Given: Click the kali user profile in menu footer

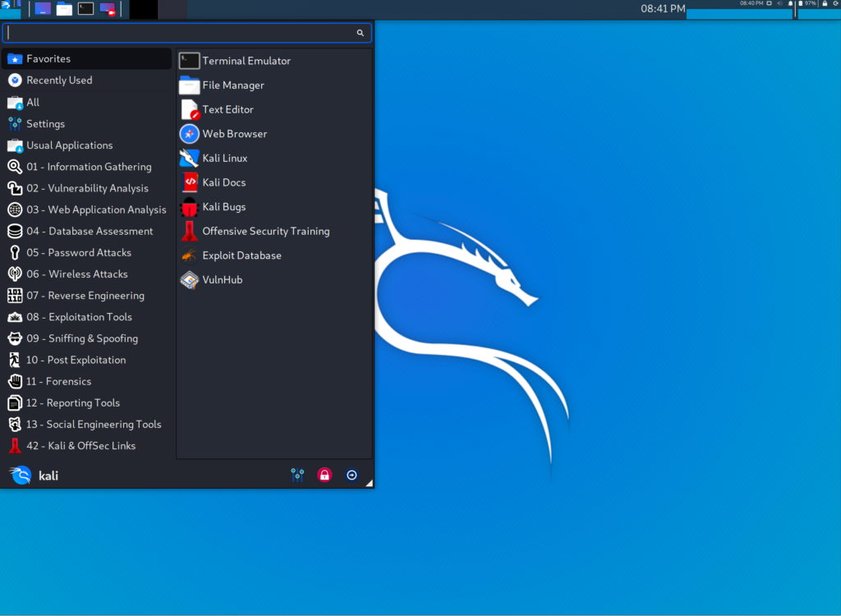Looking at the screenshot, I should tap(34, 476).
